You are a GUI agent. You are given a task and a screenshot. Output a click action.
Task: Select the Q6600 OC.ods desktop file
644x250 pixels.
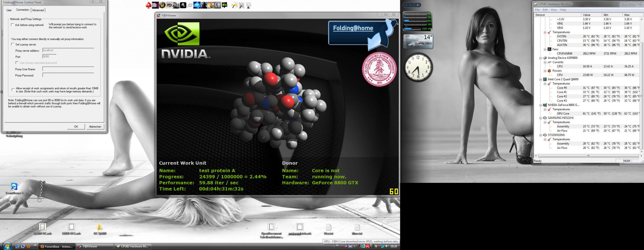[43, 229]
